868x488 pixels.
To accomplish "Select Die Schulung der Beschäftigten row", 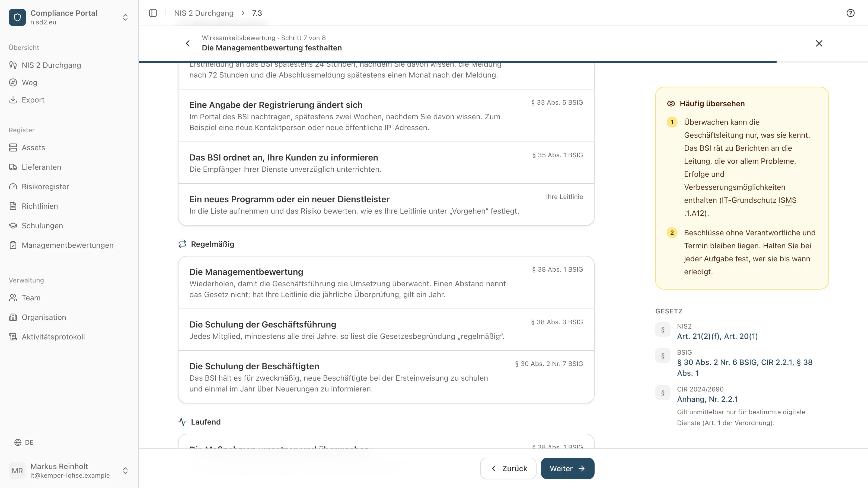I will (386, 377).
